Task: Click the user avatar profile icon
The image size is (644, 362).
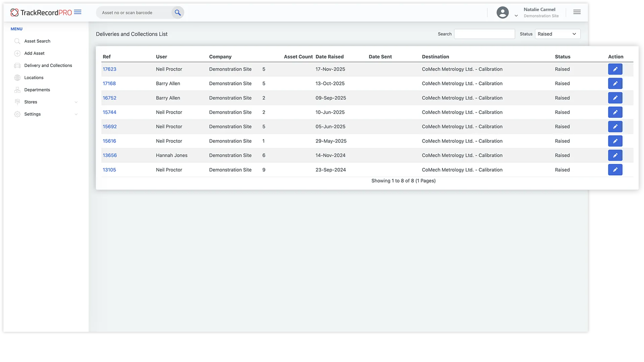Action: point(502,13)
